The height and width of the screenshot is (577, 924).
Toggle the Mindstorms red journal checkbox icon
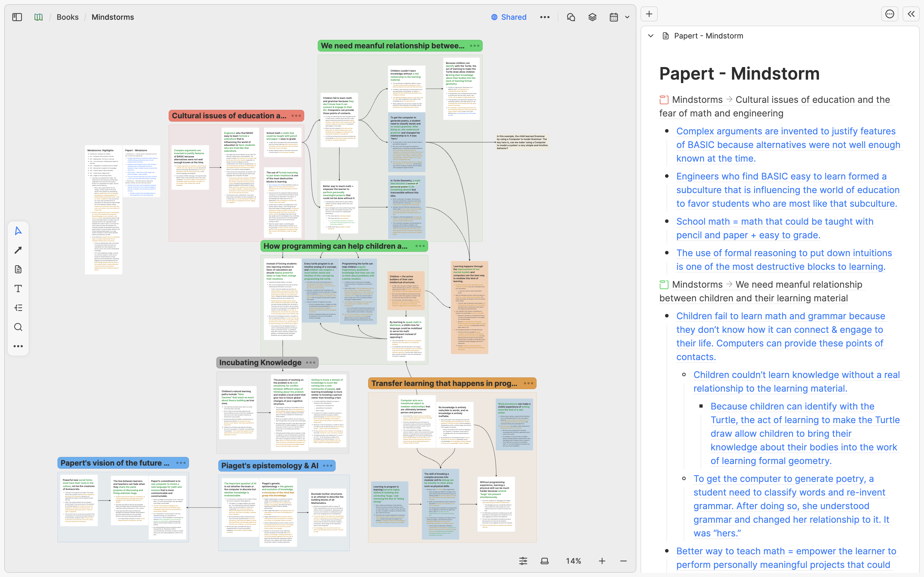[x=664, y=100]
